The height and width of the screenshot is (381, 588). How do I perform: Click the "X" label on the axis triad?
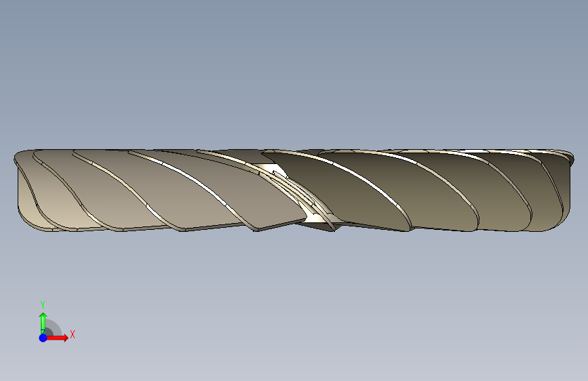point(73,334)
